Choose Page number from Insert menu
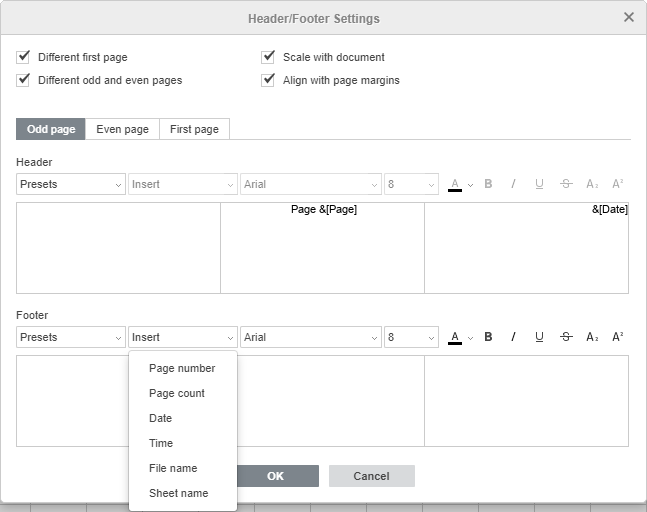The image size is (647, 512). pos(182,368)
